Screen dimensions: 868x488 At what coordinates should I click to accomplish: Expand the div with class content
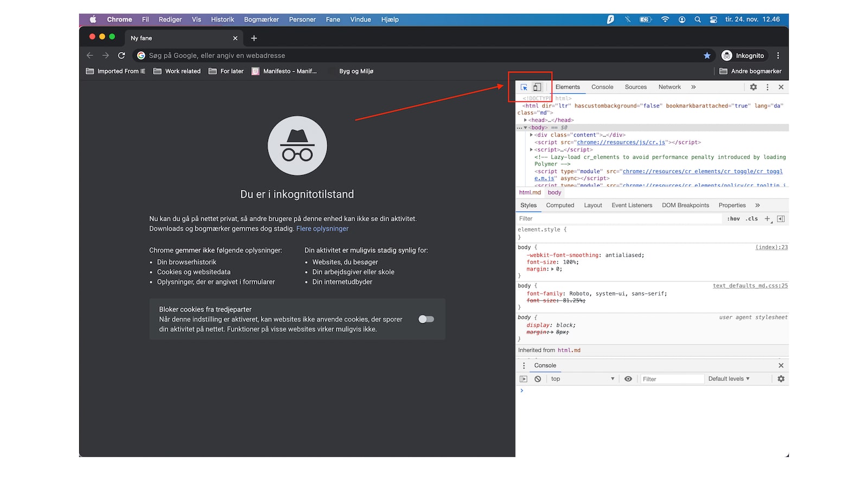pos(532,134)
